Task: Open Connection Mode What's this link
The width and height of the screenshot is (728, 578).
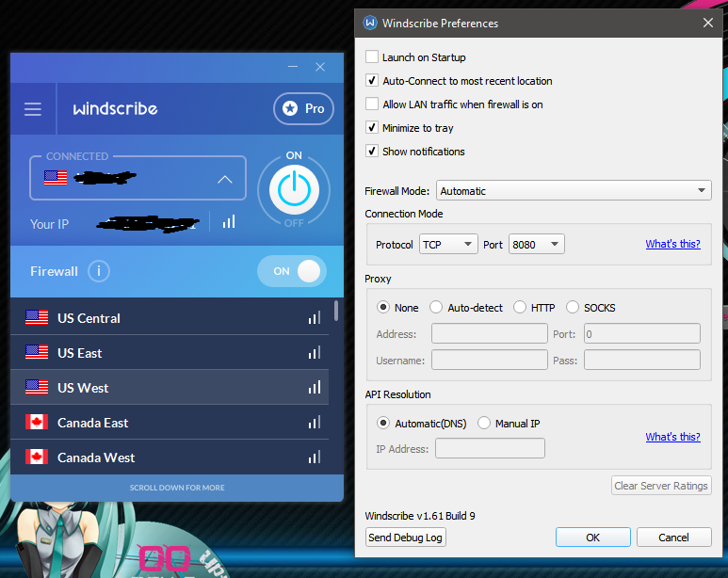Action: click(672, 244)
